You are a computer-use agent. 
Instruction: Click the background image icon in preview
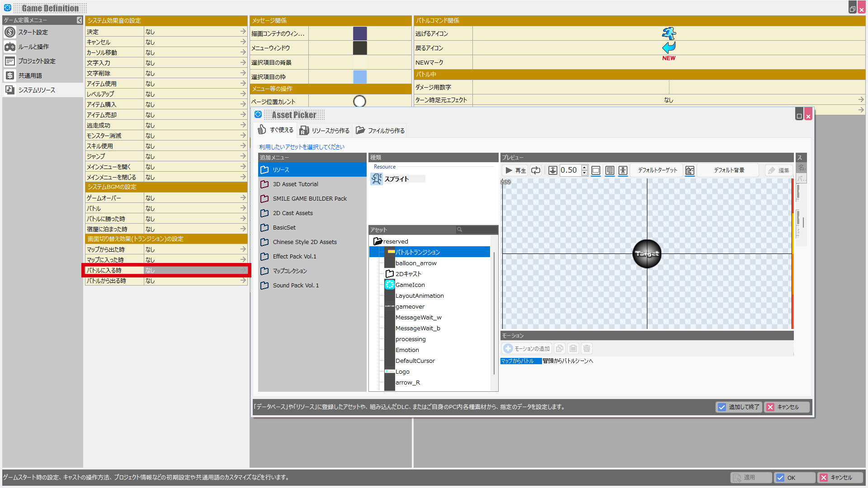pyautogui.click(x=689, y=170)
